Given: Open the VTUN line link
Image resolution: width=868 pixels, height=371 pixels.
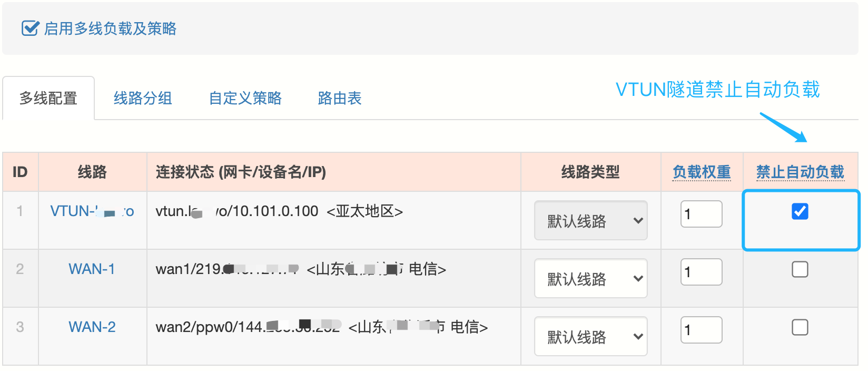Looking at the screenshot, I should (x=92, y=211).
